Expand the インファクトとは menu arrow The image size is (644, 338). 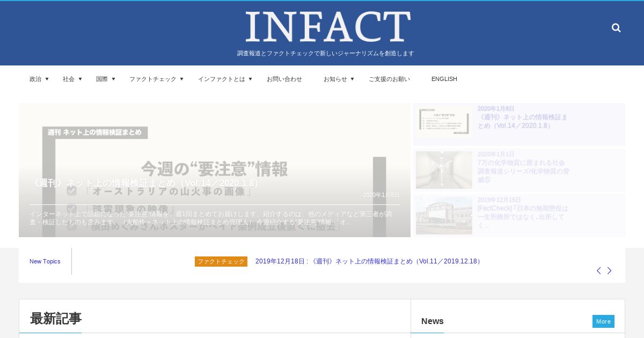(250, 79)
